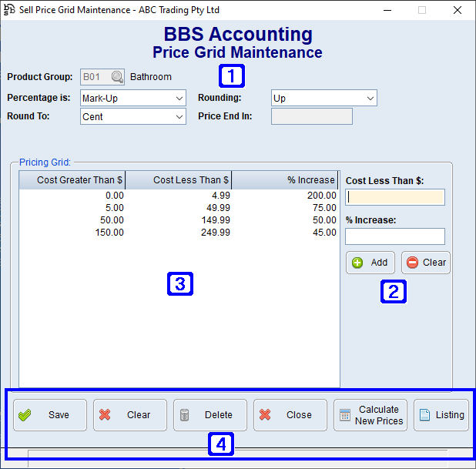Select the grid cell showing 45.00

click(324, 233)
